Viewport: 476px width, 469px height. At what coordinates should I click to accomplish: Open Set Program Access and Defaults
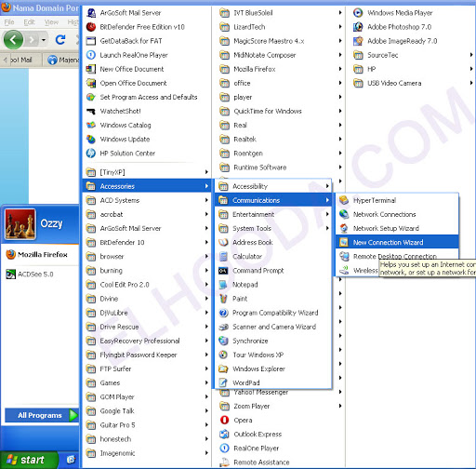point(147,97)
